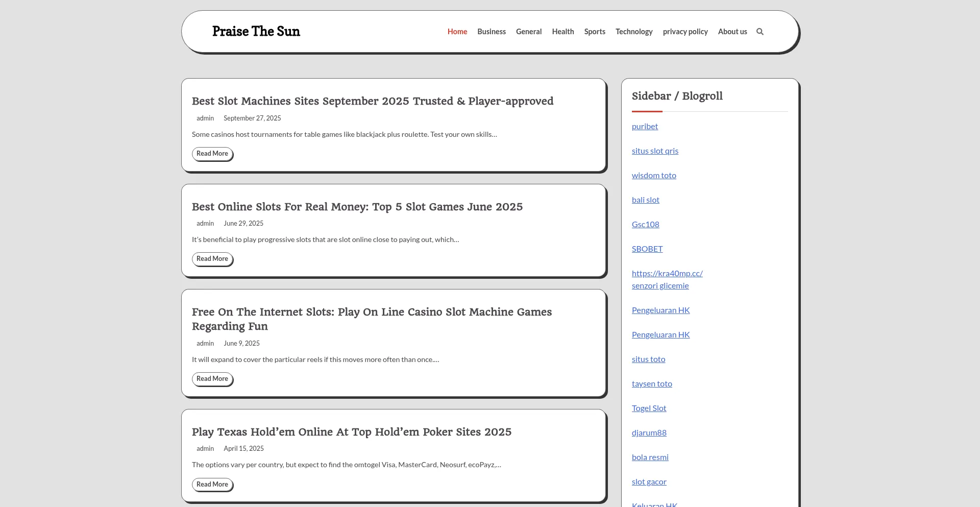Read More on Best Slot Machines Sites post
The width and height of the screenshot is (980, 507).
pyautogui.click(x=212, y=154)
